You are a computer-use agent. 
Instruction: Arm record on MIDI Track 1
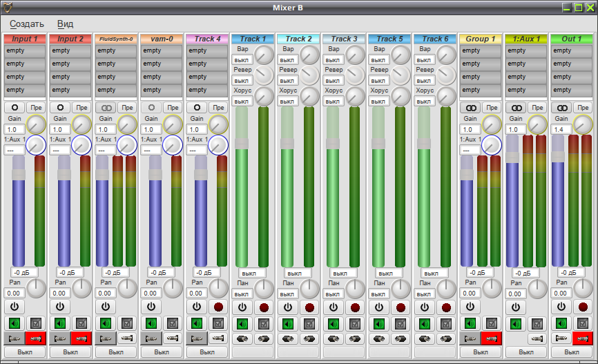point(264,307)
